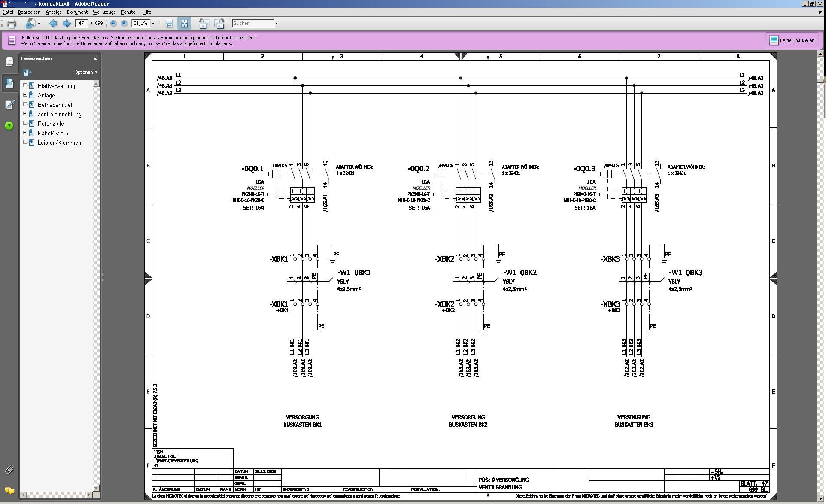Click bookmark panel scroll up arrow

[x=96, y=84]
